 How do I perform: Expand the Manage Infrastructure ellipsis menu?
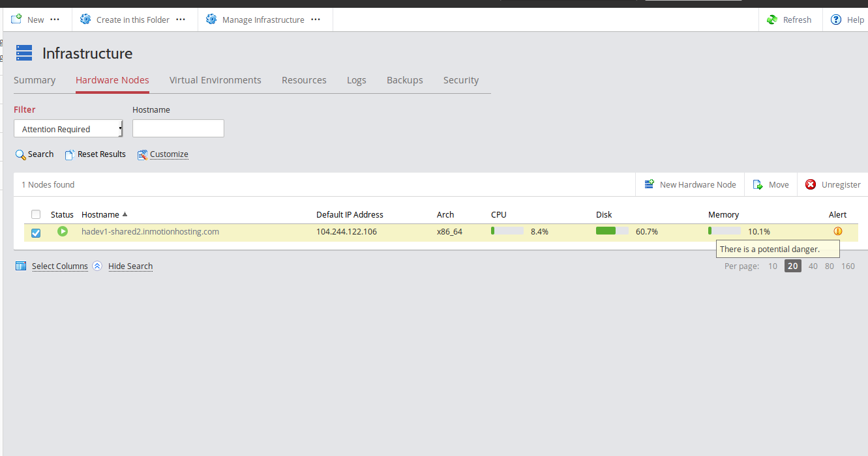(316, 20)
